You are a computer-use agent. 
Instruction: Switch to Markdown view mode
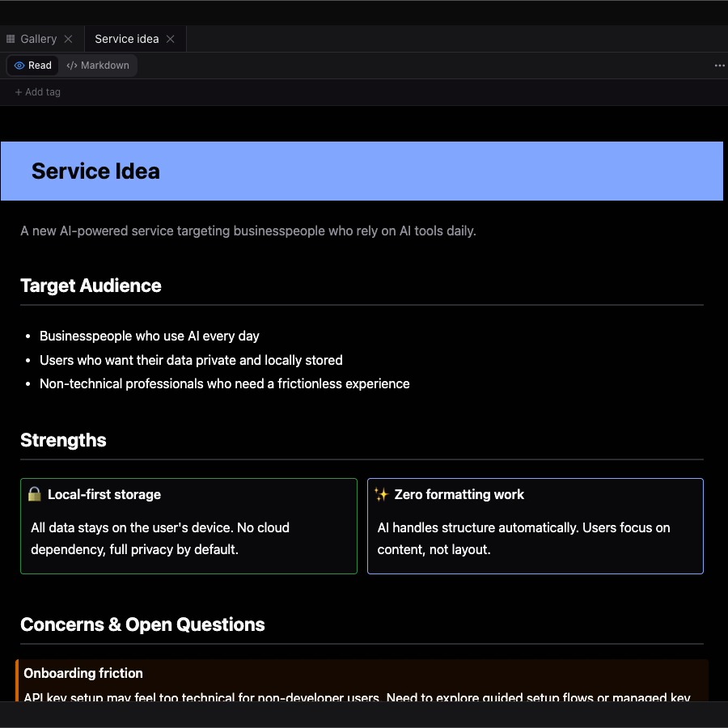98,66
